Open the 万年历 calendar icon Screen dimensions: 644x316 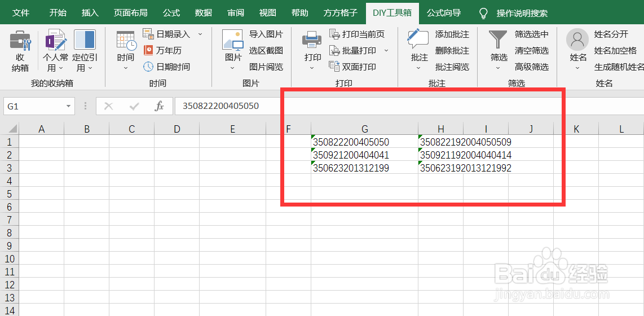tap(148, 50)
